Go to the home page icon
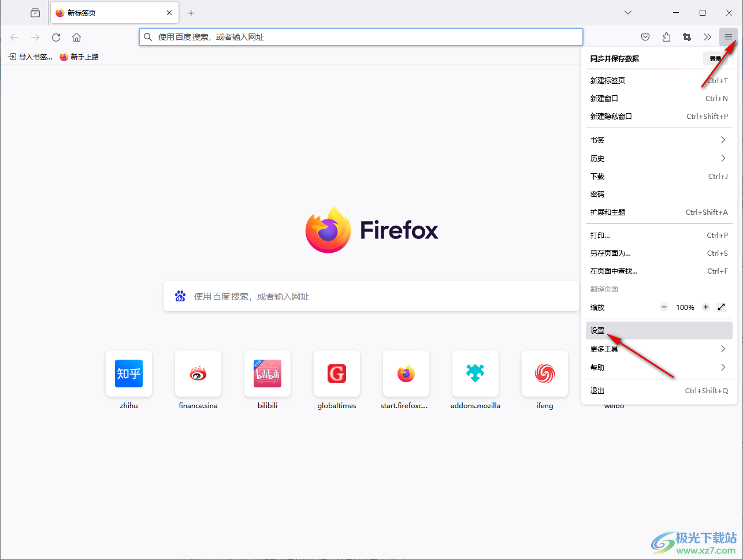 [76, 37]
